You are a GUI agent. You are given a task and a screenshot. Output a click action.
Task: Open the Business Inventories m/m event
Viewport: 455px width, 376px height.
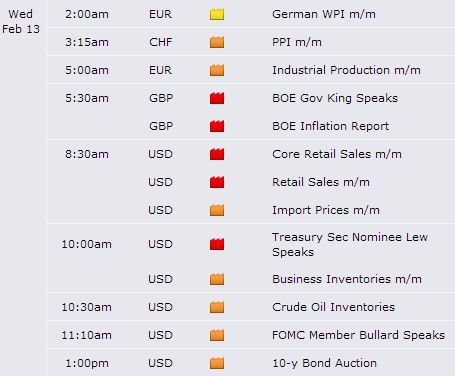click(x=347, y=279)
